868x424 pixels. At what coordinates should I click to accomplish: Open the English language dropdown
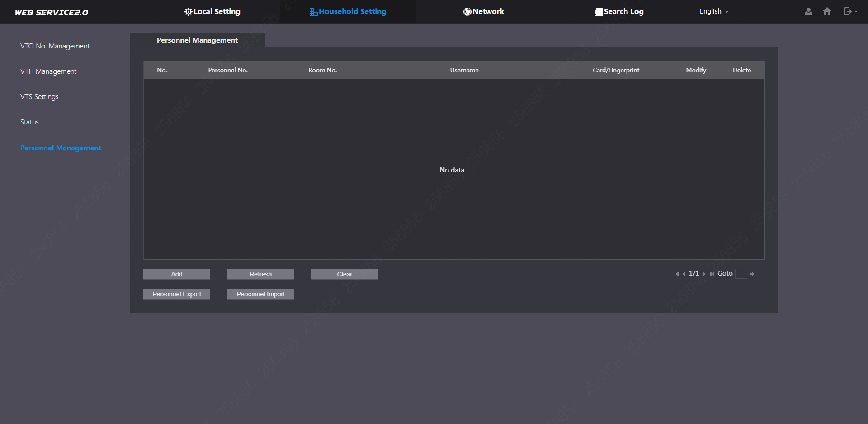pos(714,12)
